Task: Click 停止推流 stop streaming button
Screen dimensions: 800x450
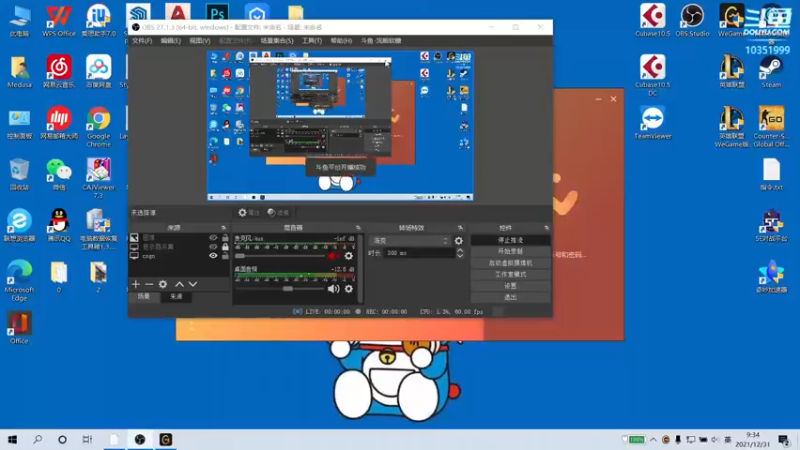Action: (510, 240)
